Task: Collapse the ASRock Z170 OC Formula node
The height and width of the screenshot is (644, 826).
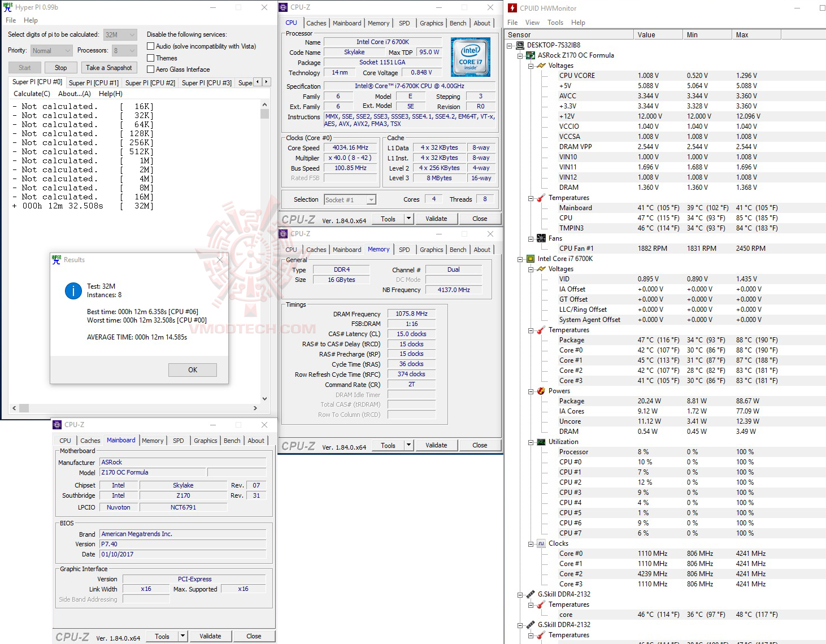Action: coord(520,55)
